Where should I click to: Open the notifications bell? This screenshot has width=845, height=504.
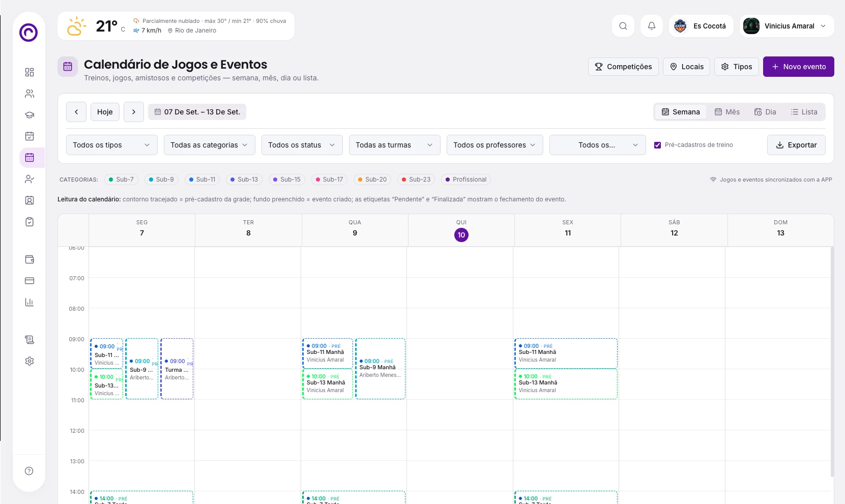tap(652, 26)
